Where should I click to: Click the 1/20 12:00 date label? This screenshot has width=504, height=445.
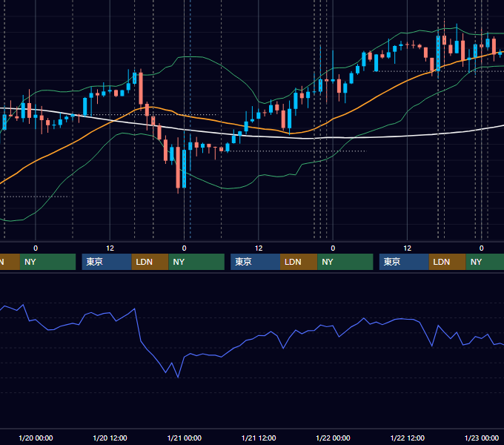click(x=110, y=438)
